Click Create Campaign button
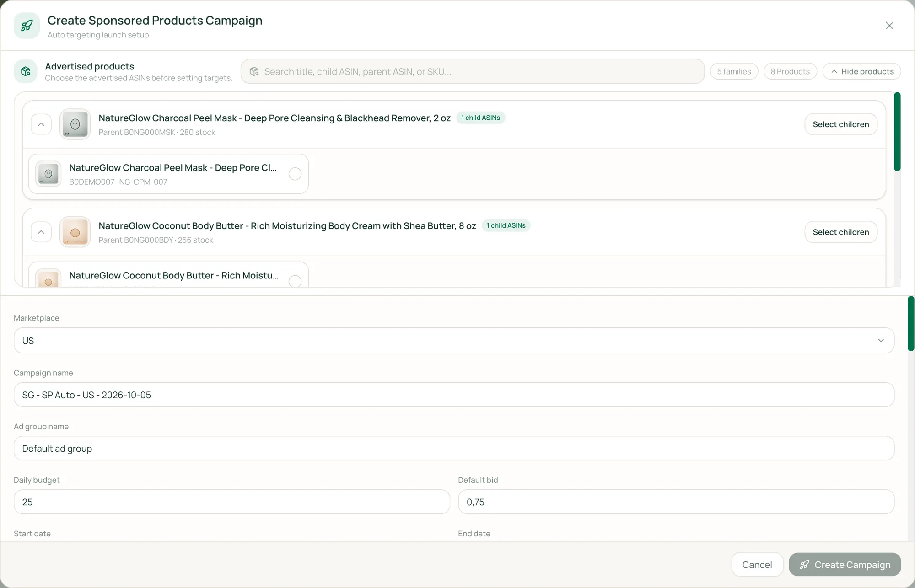Viewport: 915px width, 588px height. point(845,565)
